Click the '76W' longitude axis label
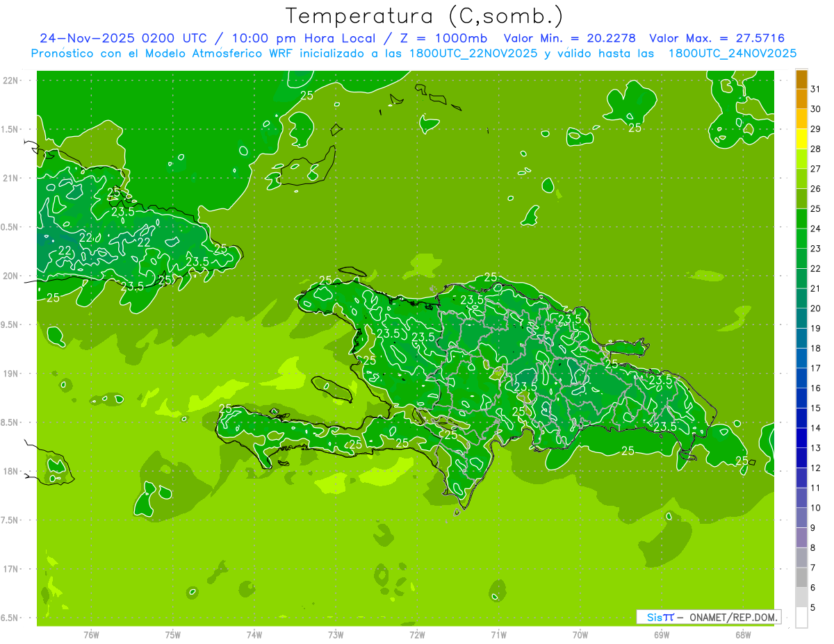The image size is (834, 644). point(91,634)
